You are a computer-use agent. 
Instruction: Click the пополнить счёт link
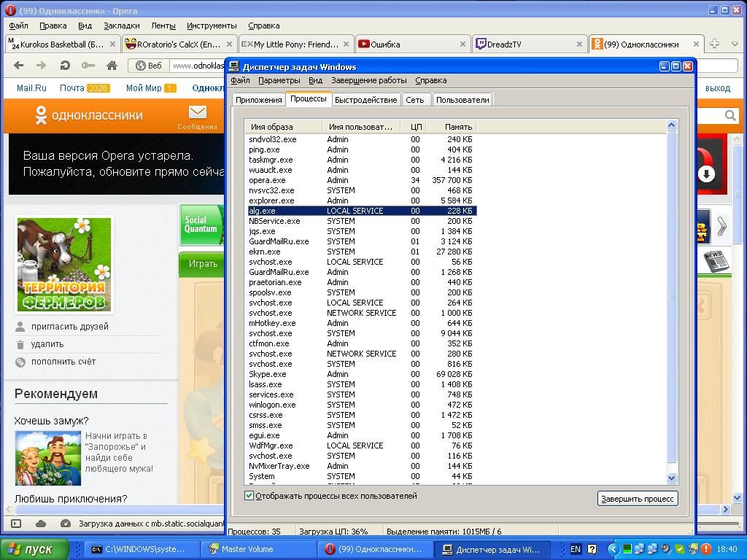pos(63,362)
